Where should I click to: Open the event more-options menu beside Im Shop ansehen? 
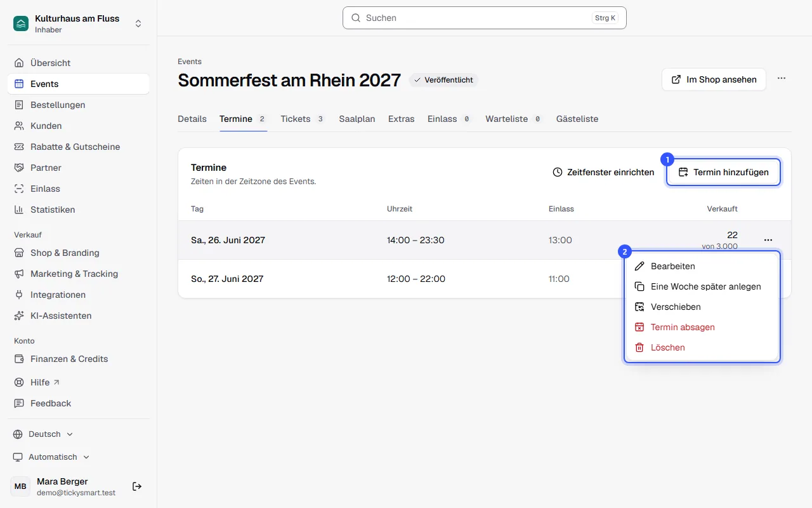(782, 79)
